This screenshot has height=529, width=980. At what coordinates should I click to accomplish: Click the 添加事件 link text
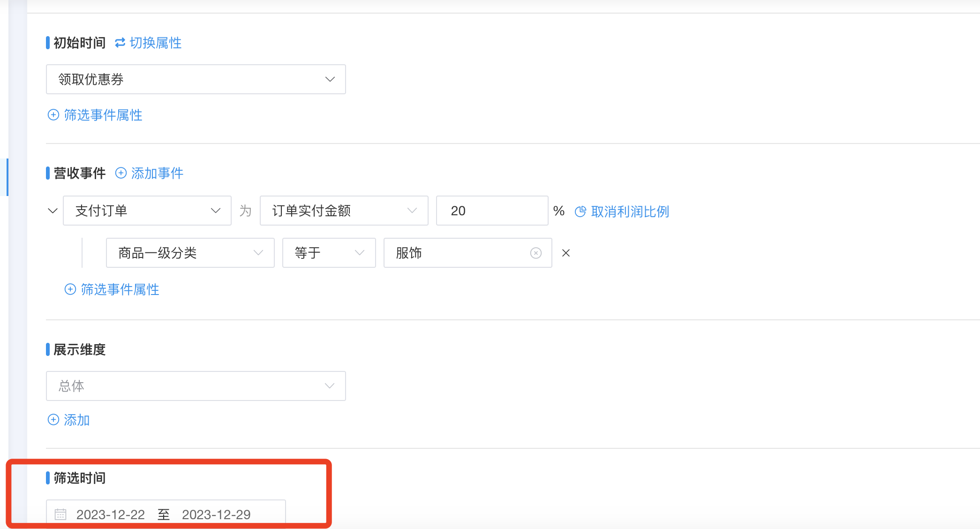pyautogui.click(x=158, y=173)
